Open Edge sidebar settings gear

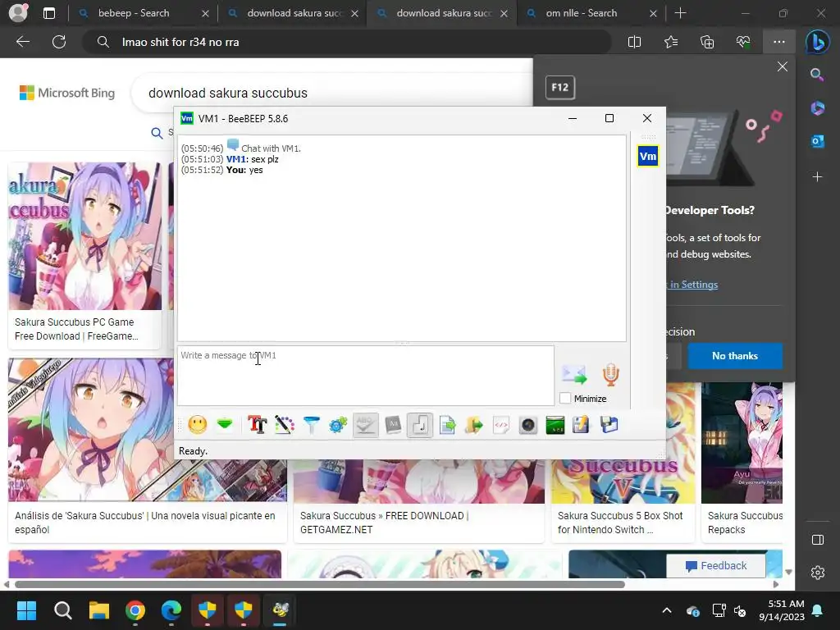[818, 573]
